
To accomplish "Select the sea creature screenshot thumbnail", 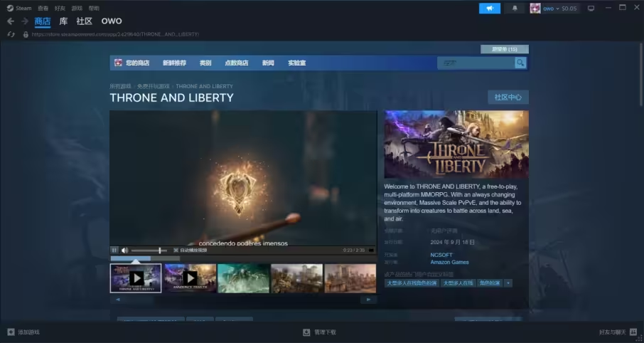I will (x=244, y=278).
